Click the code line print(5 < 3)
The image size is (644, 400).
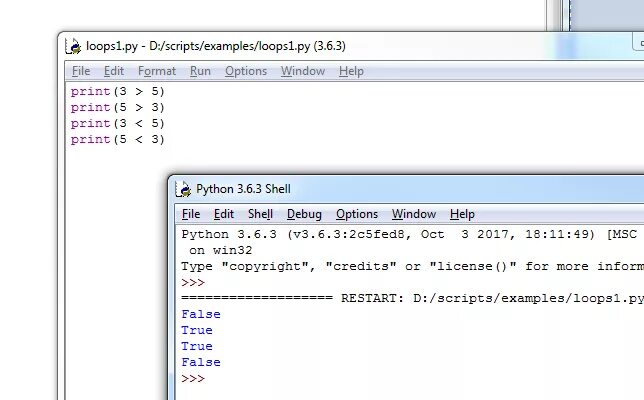pyautogui.click(x=117, y=139)
